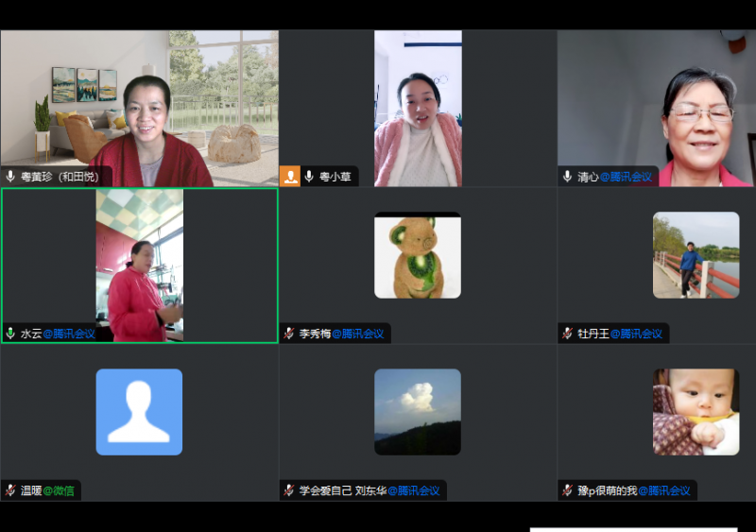Click muted mic icon for 豫p很萌的我
Viewport: 756px width, 532px height.
pos(568,490)
